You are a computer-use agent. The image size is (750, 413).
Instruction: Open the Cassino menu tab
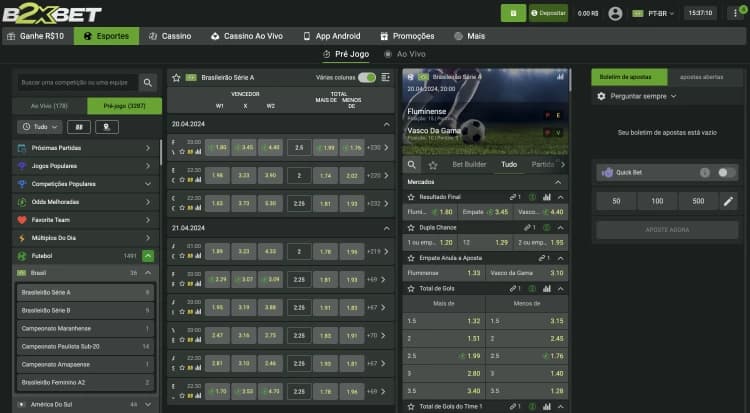click(x=170, y=36)
